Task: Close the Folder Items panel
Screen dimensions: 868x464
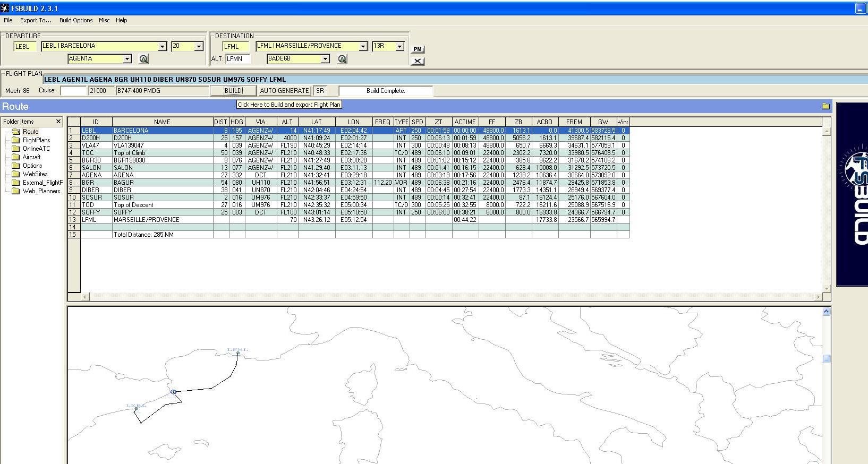Action: click(58, 122)
